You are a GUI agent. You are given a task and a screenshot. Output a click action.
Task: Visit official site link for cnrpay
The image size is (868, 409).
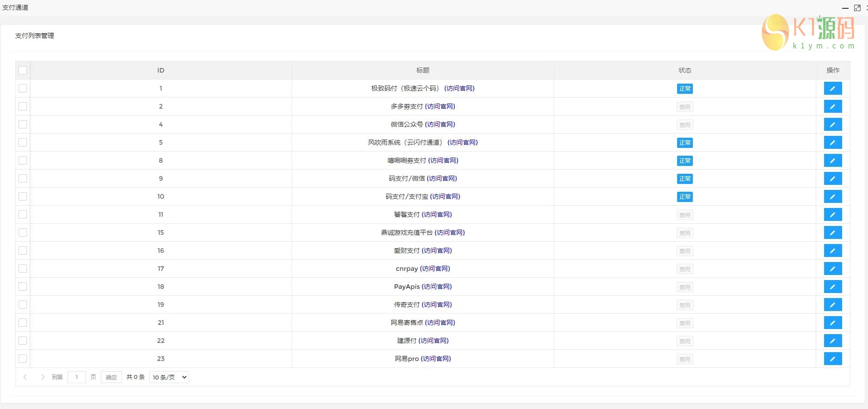(435, 269)
